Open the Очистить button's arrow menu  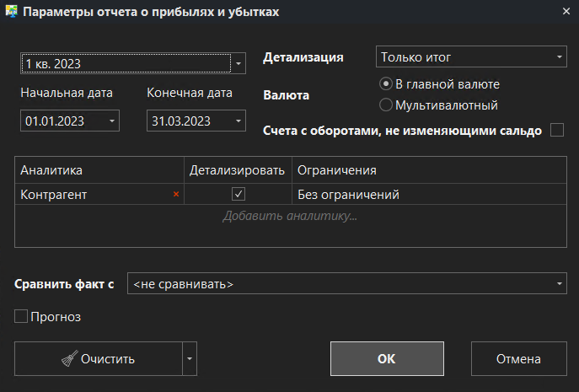point(190,358)
